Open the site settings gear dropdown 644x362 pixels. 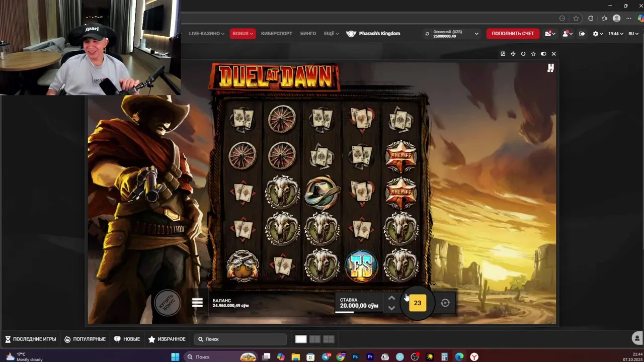click(598, 34)
